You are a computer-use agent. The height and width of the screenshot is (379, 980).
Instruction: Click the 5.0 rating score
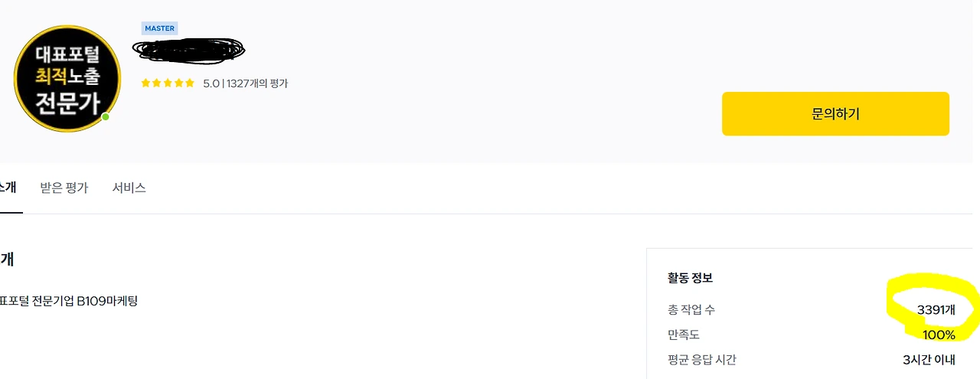pos(211,83)
